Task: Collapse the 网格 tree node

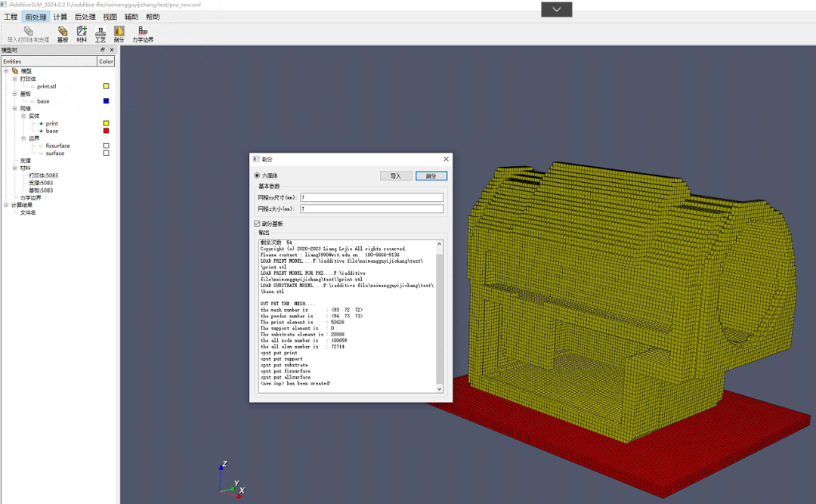Action: point(15,108)
